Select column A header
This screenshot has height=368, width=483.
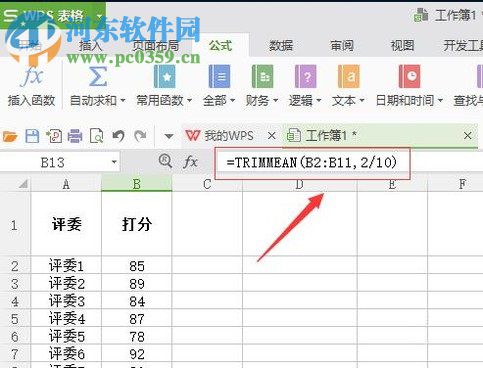(x=66, y=184)
